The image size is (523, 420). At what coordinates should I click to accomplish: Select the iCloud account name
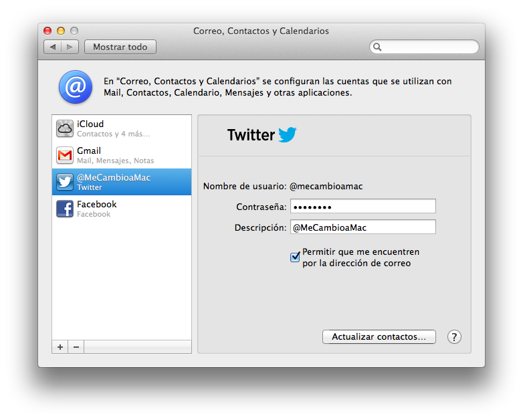(x=90, y=124)
